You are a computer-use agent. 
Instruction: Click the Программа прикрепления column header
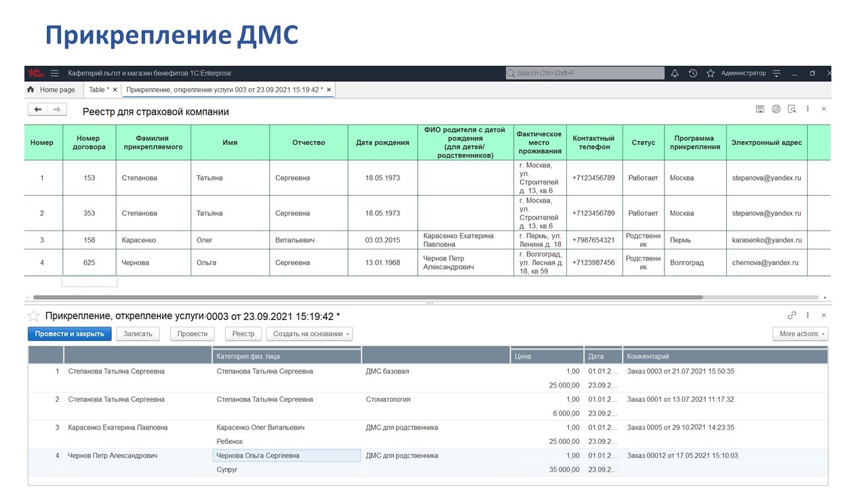[x=695, y=142]
